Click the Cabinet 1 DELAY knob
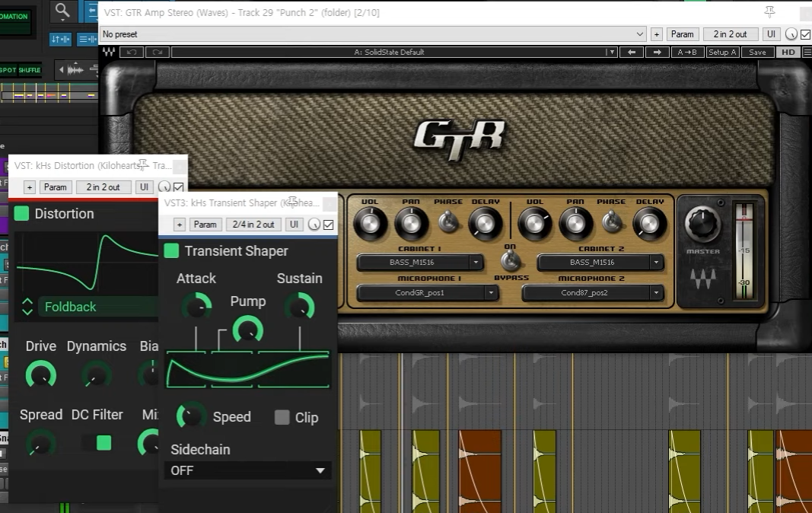 click(x=485, y=223)
